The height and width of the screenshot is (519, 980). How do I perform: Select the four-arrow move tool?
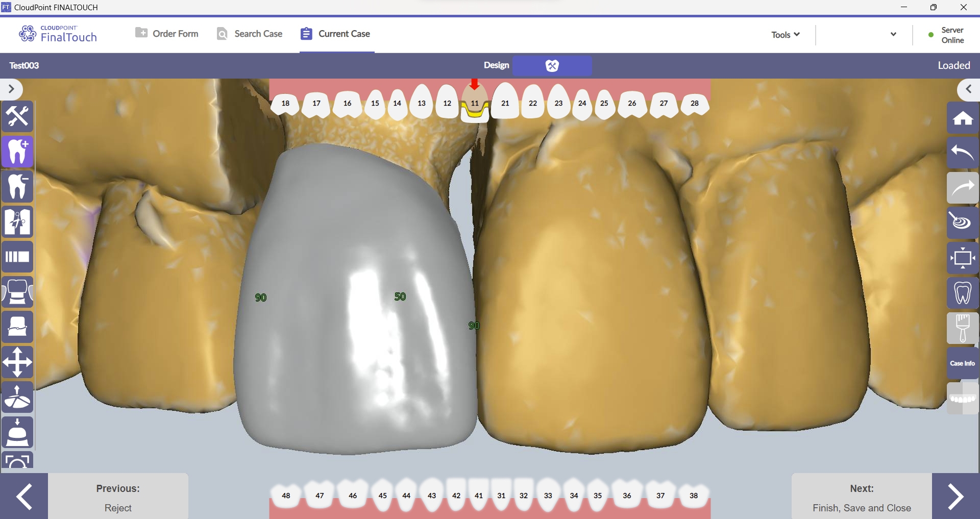tap(17, 362)
